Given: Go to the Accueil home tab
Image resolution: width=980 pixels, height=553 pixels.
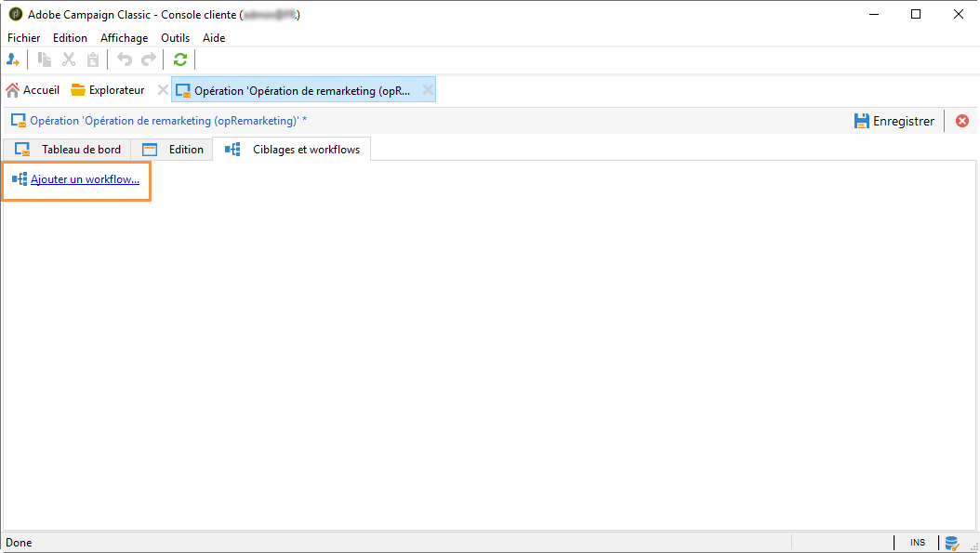Looking at the screenshot, I should coord(33,90).
